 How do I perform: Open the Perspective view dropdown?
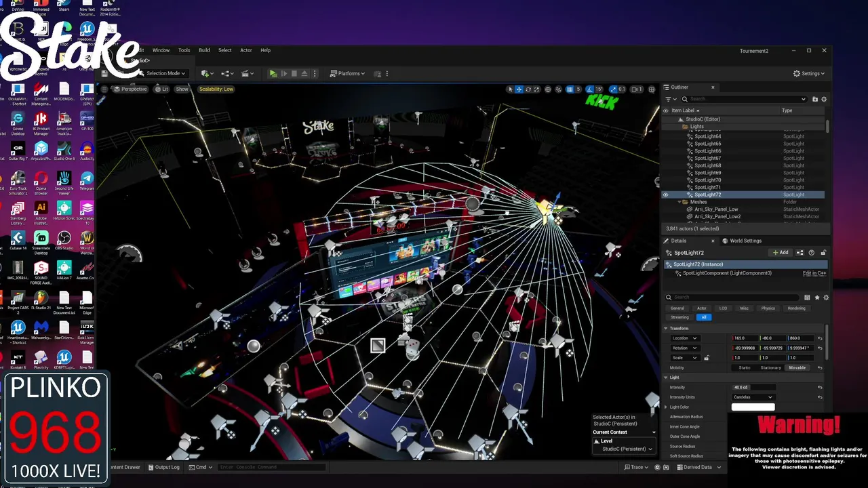(130, 89)
